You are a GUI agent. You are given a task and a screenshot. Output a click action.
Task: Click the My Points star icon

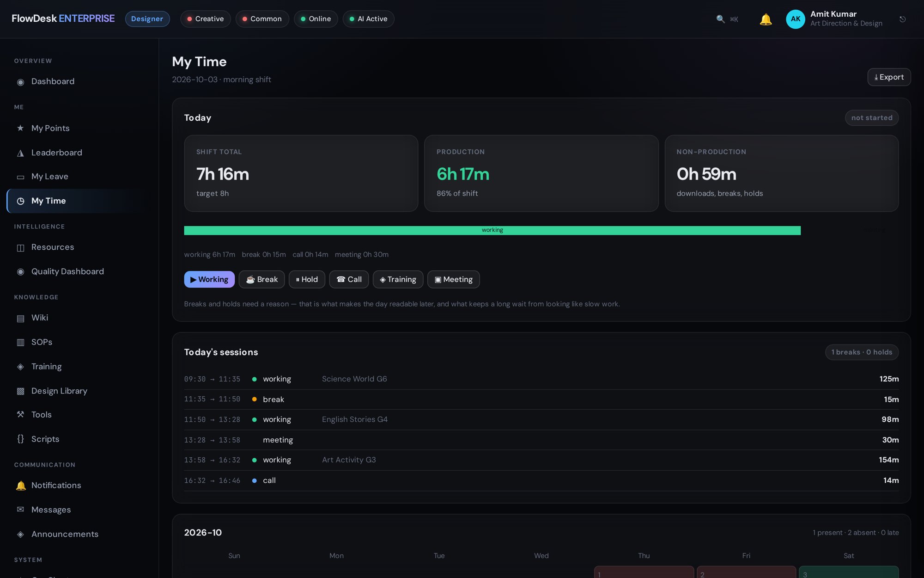[x=20, y=128]
